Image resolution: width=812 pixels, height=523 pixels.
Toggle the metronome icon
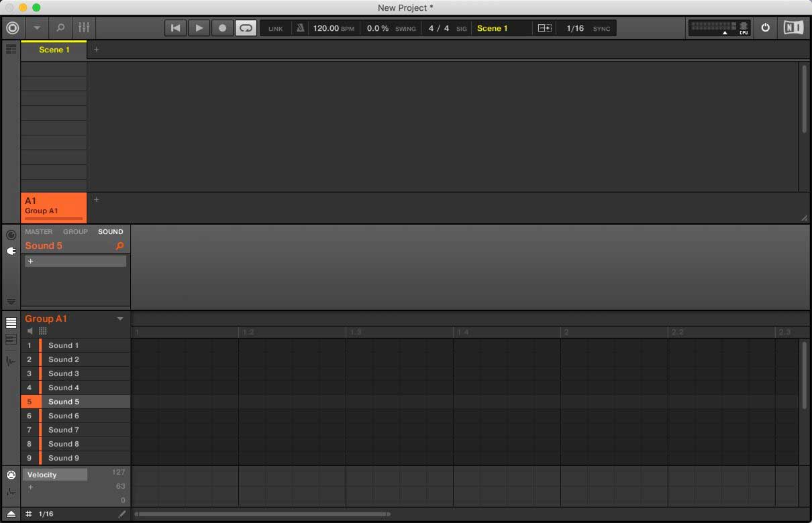pos(300,28)
